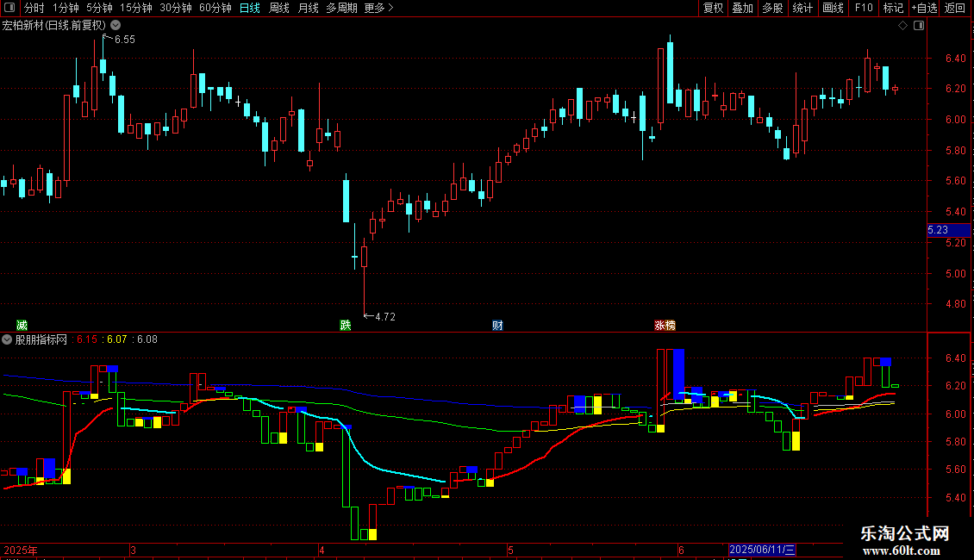
Task: Toggle the sidebar panel icon at top-left
Action: (9, 8)
